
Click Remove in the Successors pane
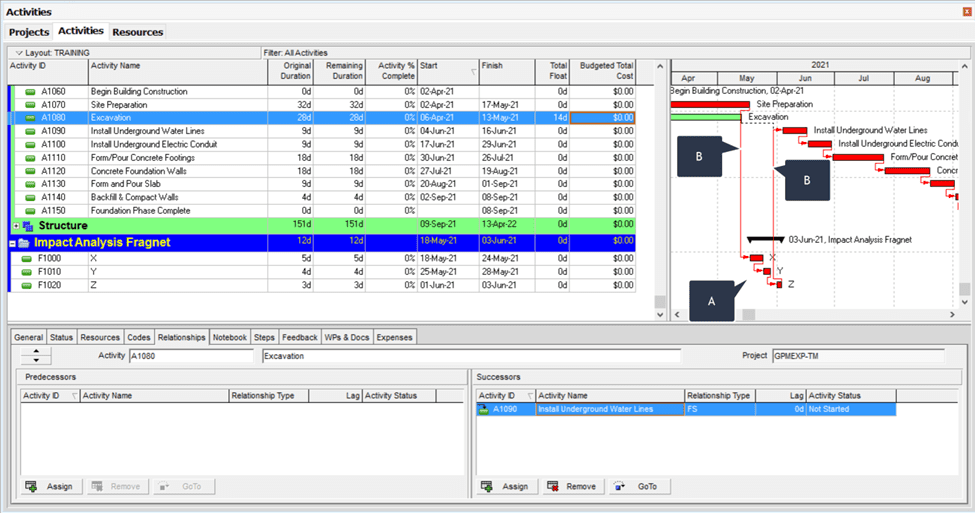pyautogui.click(x=572, y=486)
